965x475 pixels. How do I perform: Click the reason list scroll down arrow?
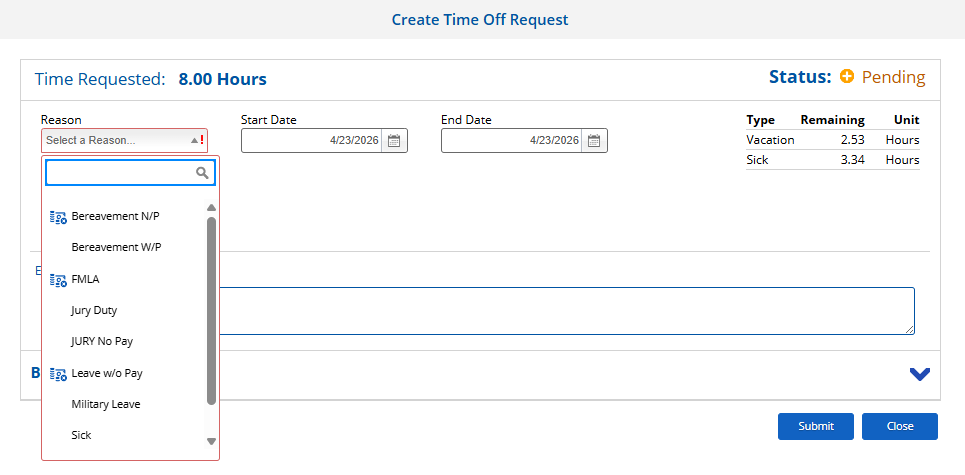click(212, 441)
